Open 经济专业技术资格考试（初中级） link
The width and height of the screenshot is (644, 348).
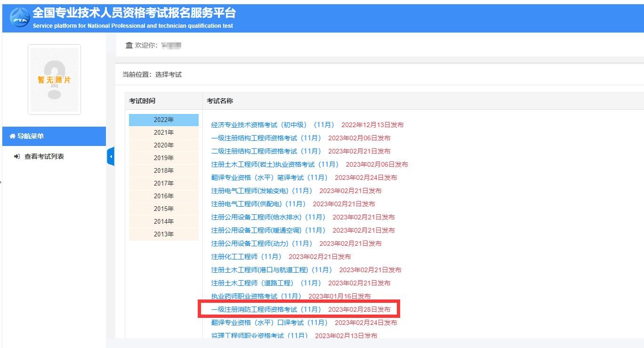pos(273,125)
